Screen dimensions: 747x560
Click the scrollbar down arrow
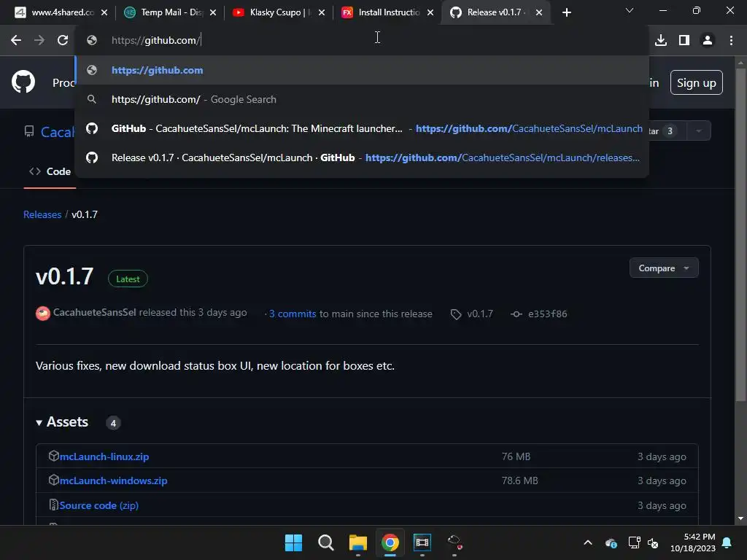pos(740,518)
